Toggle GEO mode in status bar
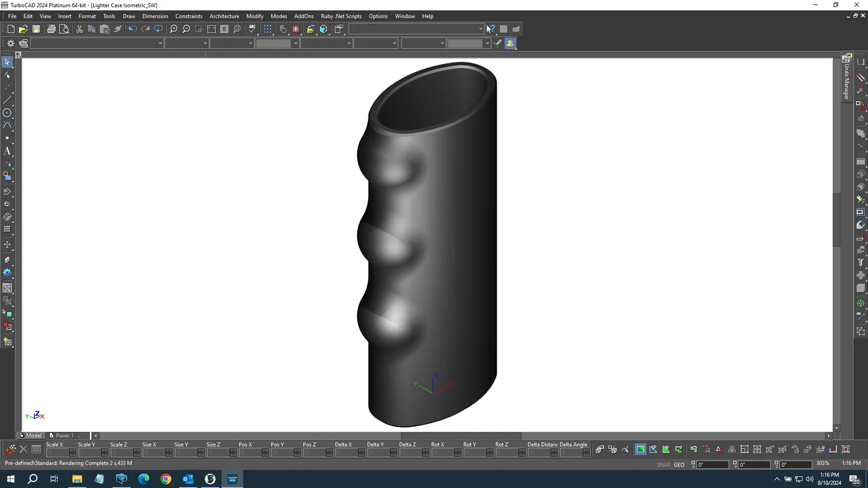 [x=679, y=465]
